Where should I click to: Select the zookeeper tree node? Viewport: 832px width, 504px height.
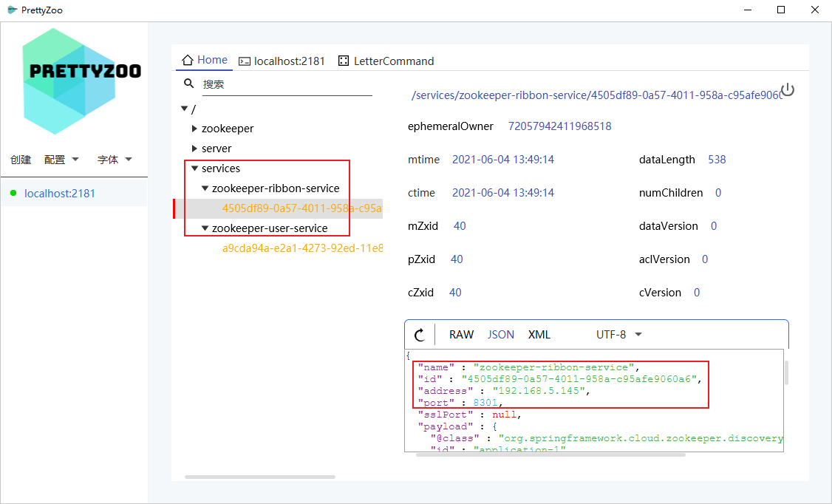228,129
